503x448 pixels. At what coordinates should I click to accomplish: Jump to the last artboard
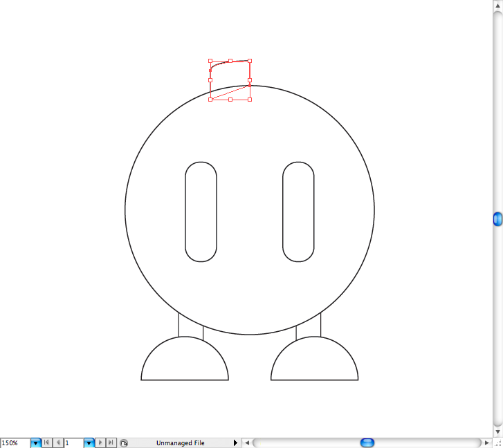[x=111, y=442]
